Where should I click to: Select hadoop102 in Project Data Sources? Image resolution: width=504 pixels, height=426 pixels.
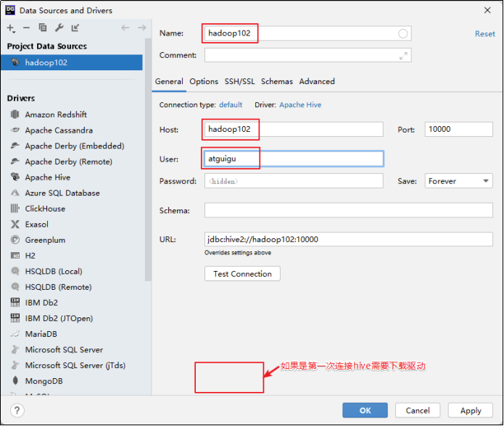[x=71, y=62]
